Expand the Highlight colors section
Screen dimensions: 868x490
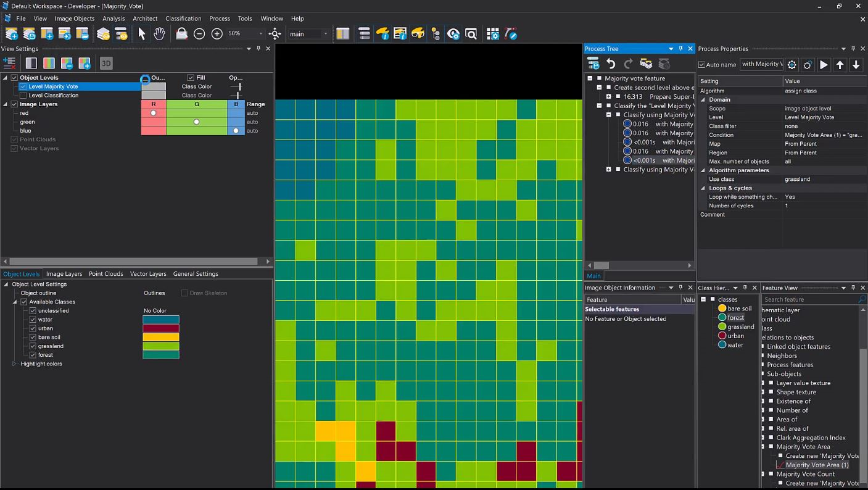click(15, 364)
